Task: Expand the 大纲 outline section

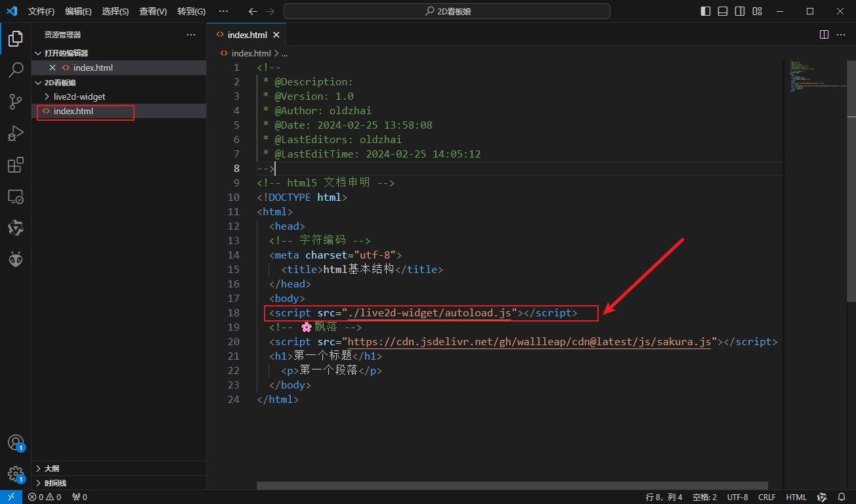Action: pyautogui.click(x=119, y=469)
